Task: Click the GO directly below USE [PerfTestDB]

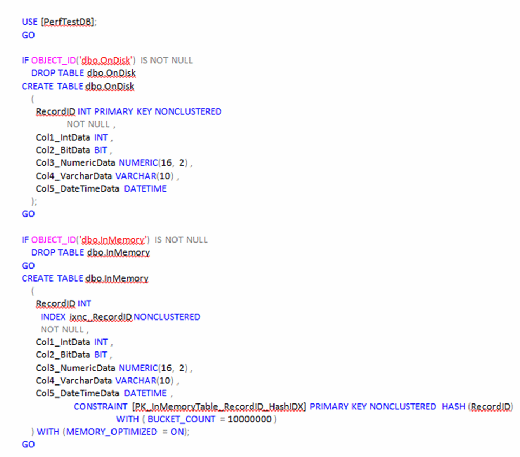Action: (x=28, y=35)
